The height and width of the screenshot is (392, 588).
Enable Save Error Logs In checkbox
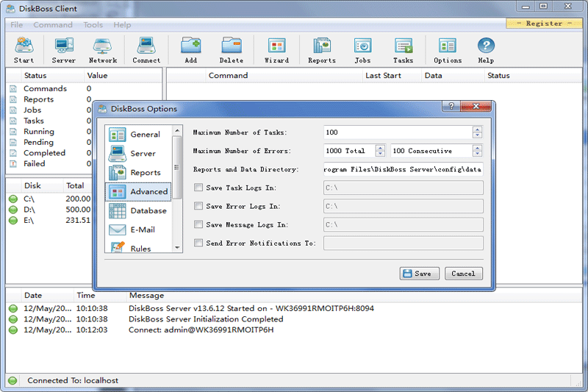(198, 207)
